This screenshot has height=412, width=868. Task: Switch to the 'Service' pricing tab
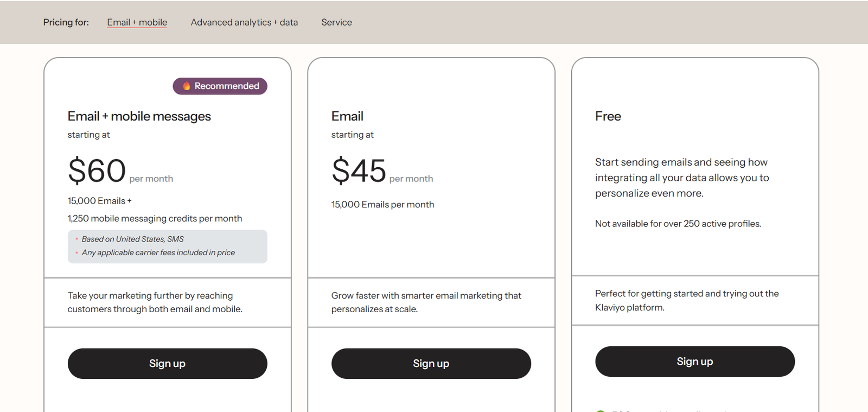[x=336, y=22]
